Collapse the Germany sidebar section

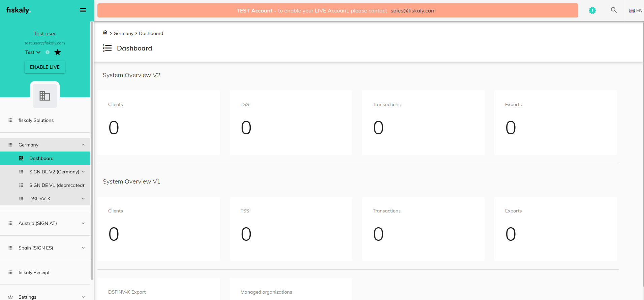(83, 145)
